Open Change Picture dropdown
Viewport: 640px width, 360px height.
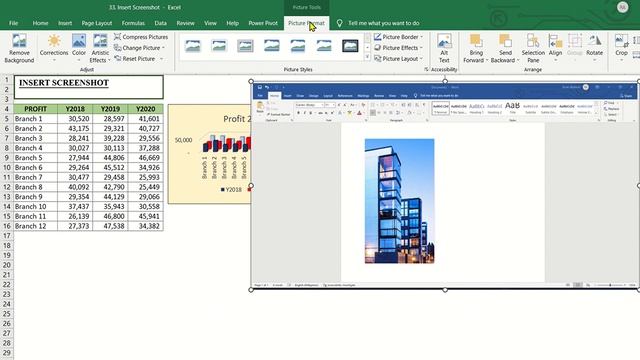click(x=140, y=48)
